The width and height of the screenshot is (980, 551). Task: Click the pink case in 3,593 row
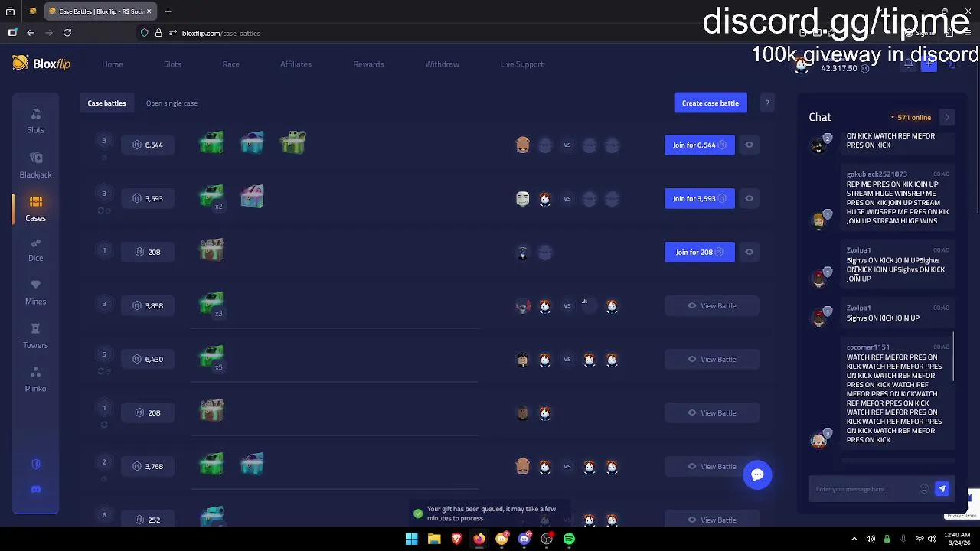(x=252, y=197)
